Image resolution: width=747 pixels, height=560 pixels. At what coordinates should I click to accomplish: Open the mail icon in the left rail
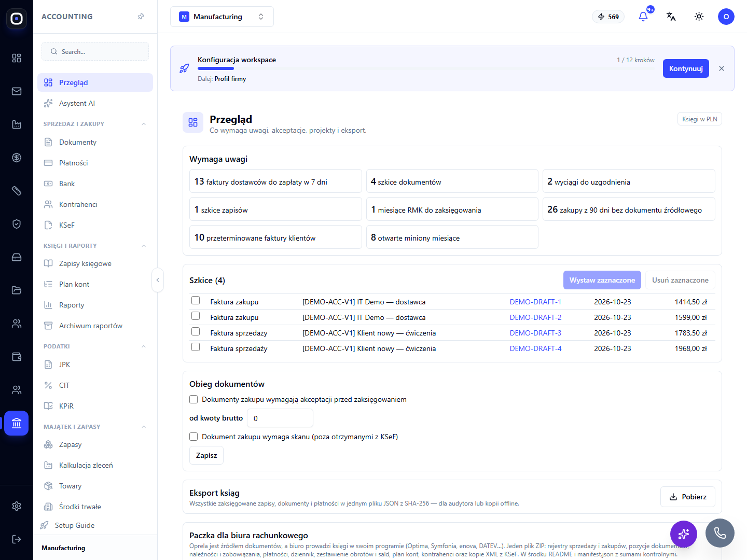coord(17,91)
